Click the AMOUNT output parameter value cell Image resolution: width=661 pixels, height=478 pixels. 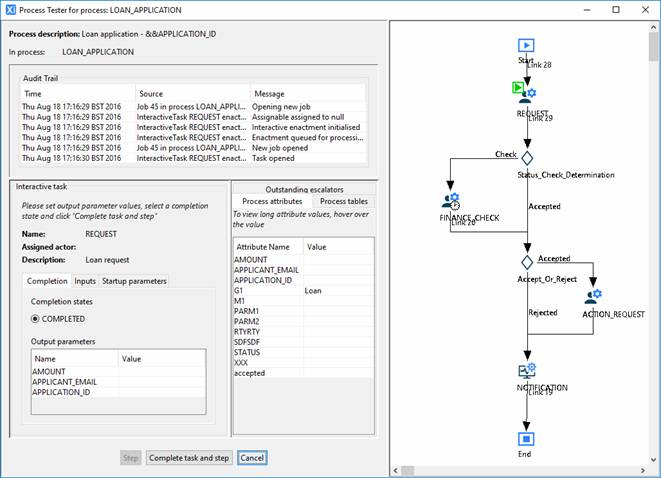pyautogui.click(x=162, y=371)
